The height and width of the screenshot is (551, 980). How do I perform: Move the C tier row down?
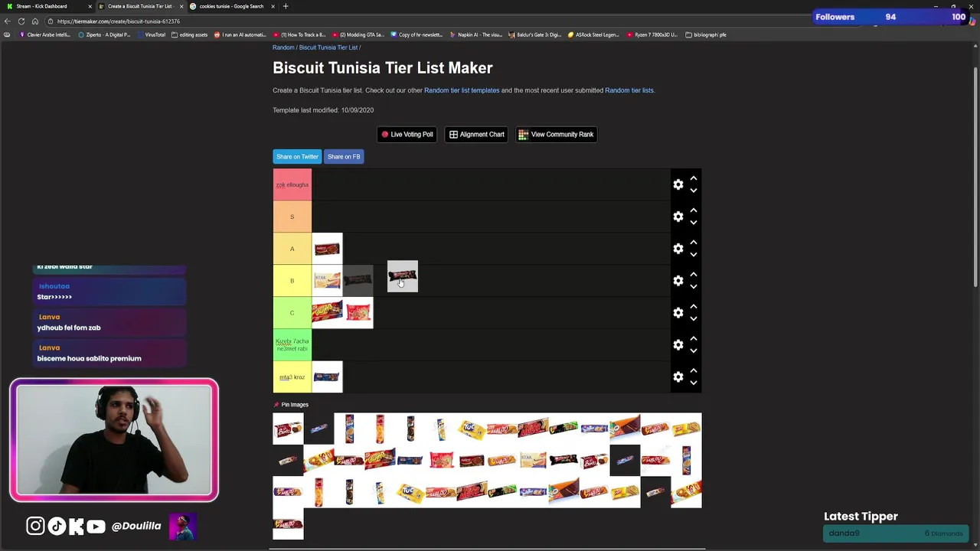tap(694, 319)
